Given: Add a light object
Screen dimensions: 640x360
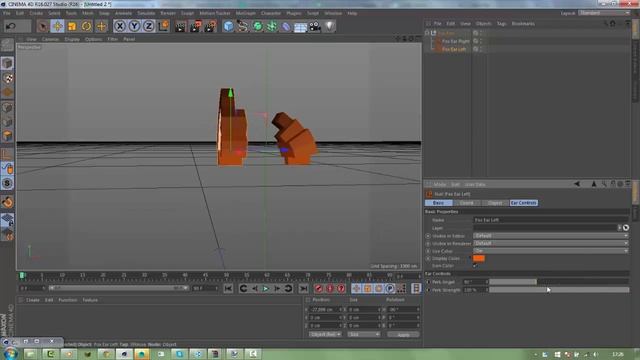Looking at the screenshot, I should pyautogui.click(x=329, y=27).
